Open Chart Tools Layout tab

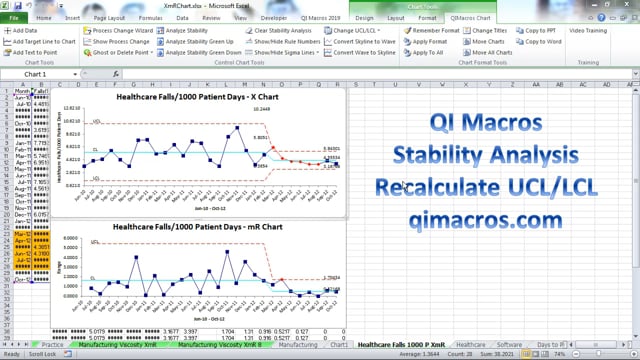(x=396, y=18)
